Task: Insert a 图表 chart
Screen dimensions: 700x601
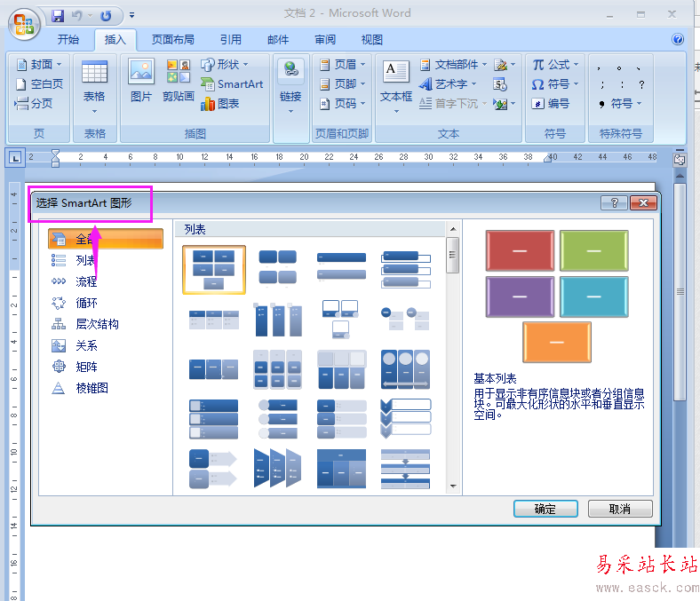Action: point(219,104)
